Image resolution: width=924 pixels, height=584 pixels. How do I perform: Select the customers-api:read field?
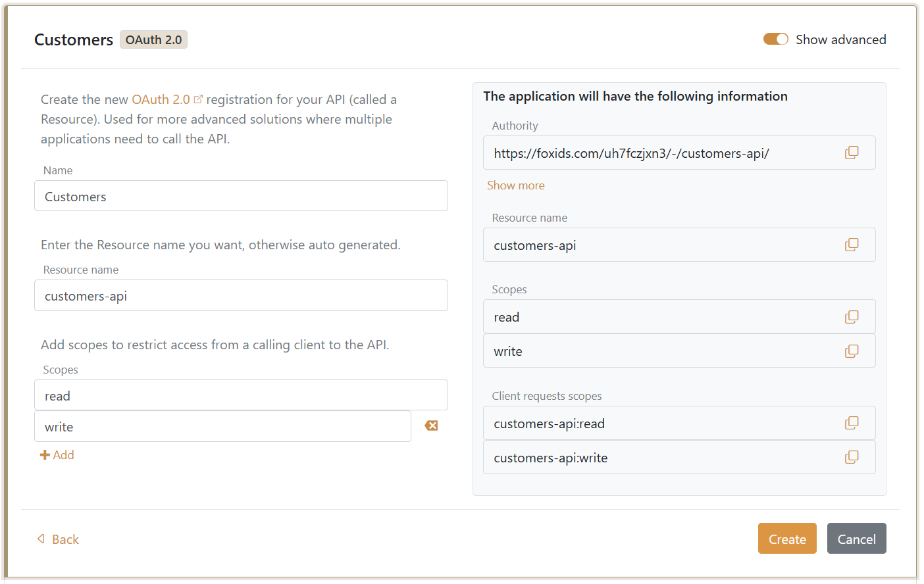tap(679, 423)
